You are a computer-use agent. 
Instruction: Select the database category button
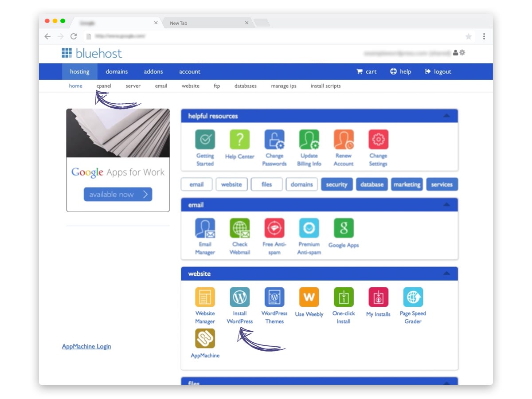point(372,184)
